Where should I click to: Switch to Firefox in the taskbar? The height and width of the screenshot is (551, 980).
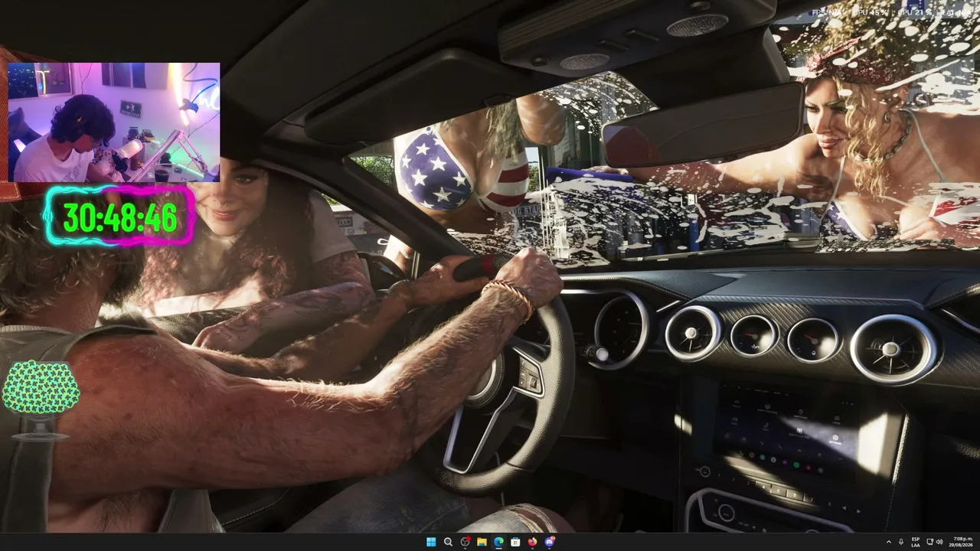(532, 542)
